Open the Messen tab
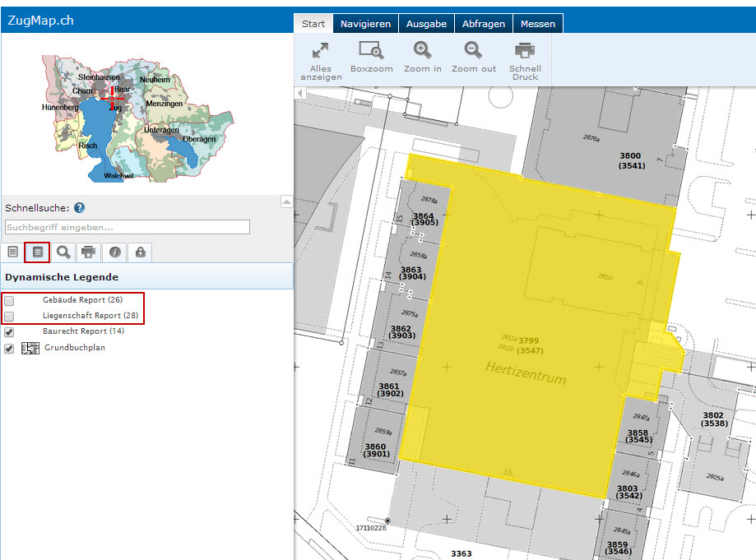Image resolution: width=756 pixels, height=560 pixels. coord(538,24)
